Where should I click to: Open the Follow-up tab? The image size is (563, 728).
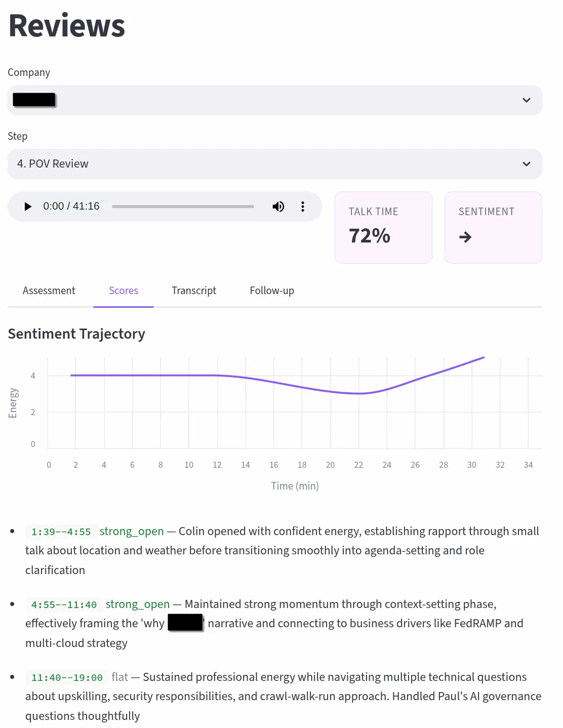(x=271, y=291)
